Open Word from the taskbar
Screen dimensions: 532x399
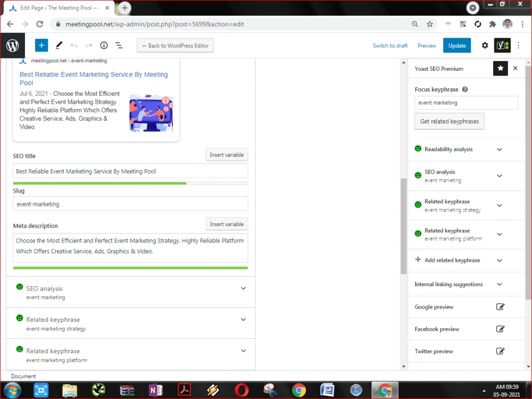pyautogui.click(x=327, y=390)
